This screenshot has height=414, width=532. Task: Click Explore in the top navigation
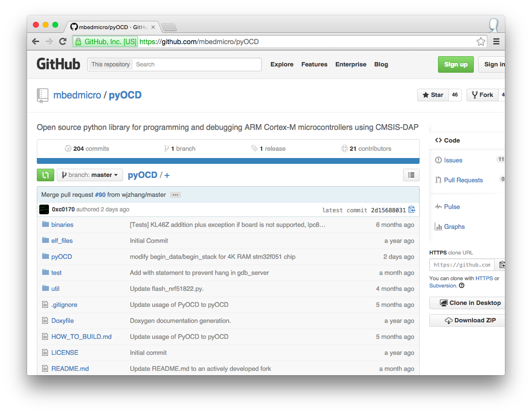pos(282,64)
